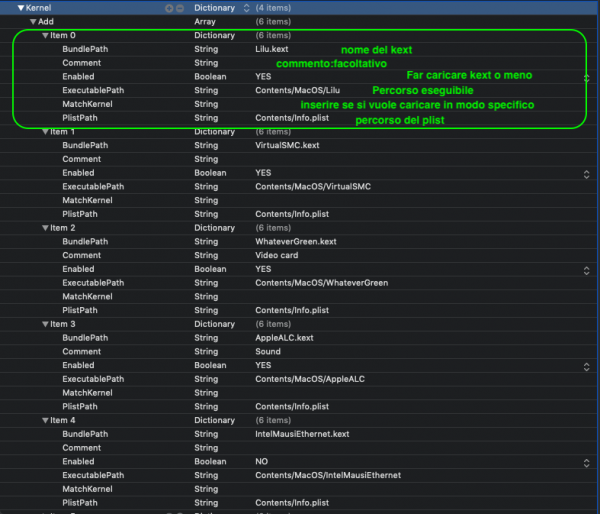The image size is (600, 514).
Task: Collapse the Item 4 dictionary
Action: pos(45,421)
